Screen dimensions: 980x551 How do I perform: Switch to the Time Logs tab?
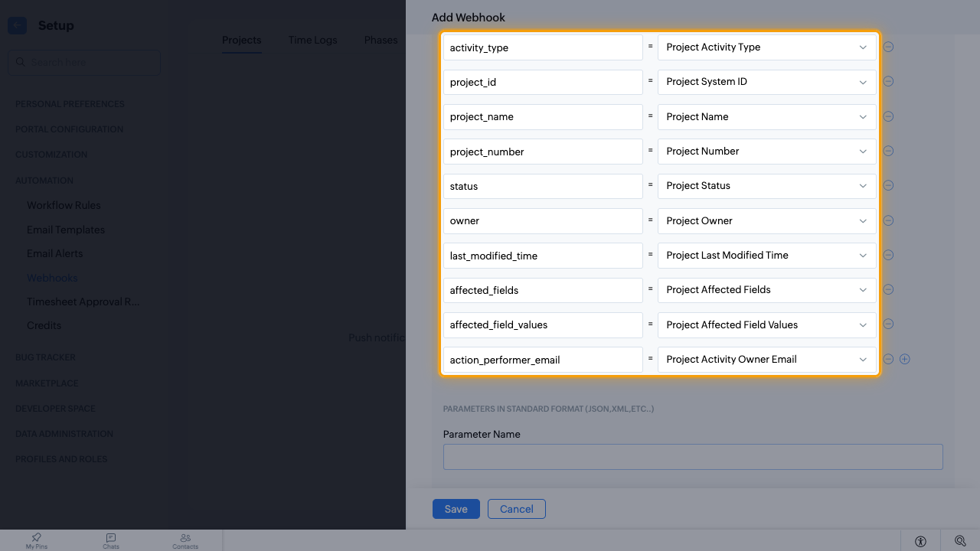[312, 40]
